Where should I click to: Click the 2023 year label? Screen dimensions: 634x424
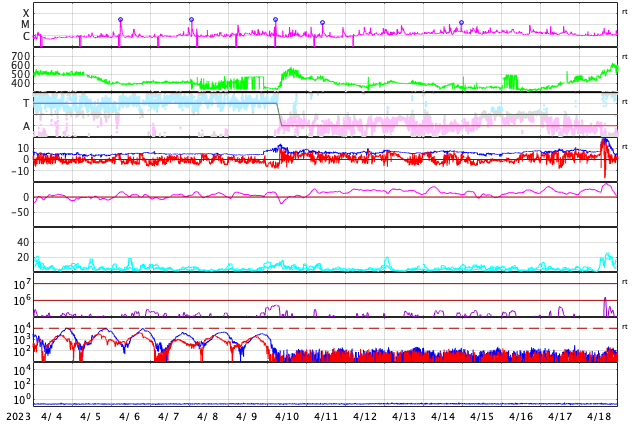click(18, 416)
